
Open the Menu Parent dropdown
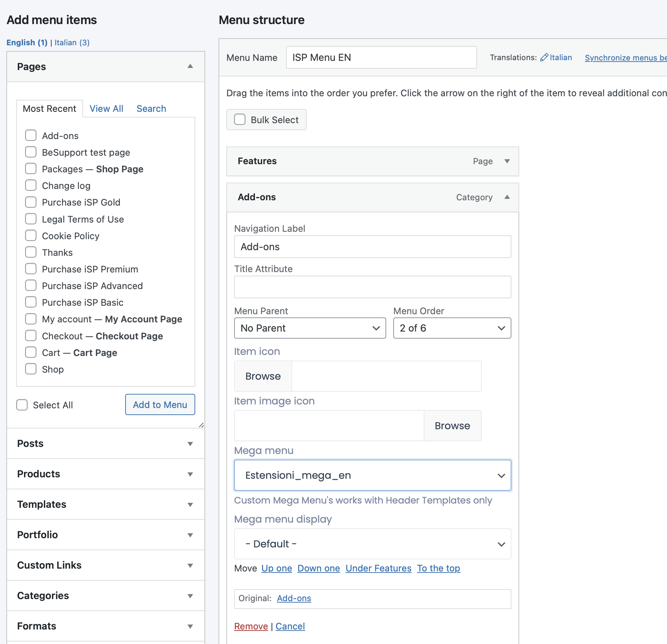[310, 328]
